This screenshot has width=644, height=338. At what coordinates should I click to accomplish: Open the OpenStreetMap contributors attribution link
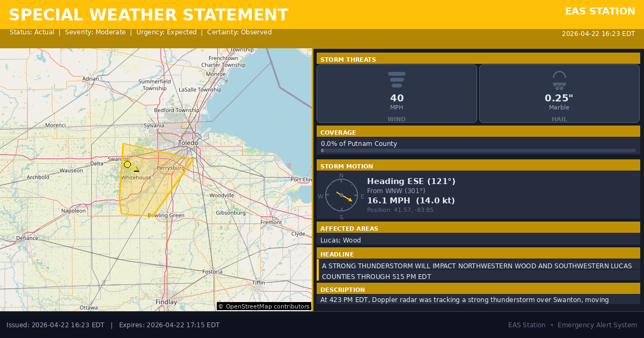pyautogui.click(x=264, y=306)
